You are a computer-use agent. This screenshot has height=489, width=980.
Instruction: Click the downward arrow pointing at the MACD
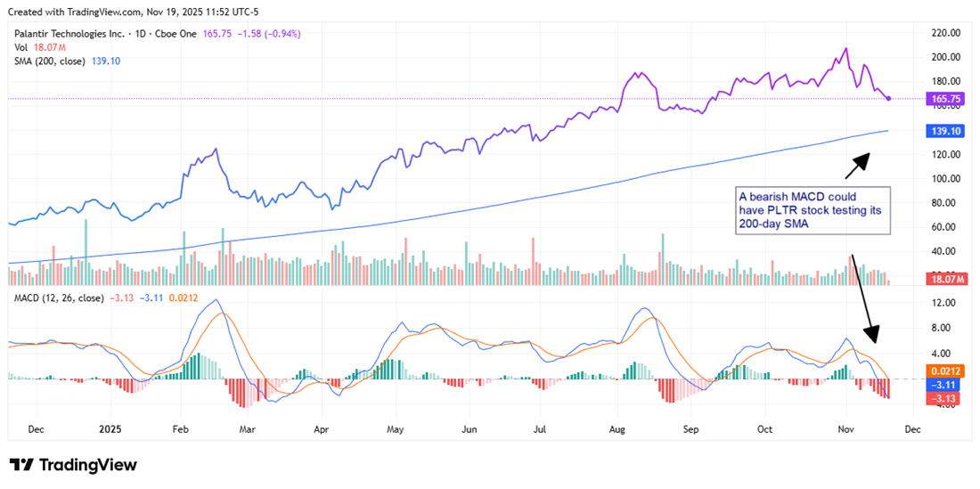coord(864,298)
